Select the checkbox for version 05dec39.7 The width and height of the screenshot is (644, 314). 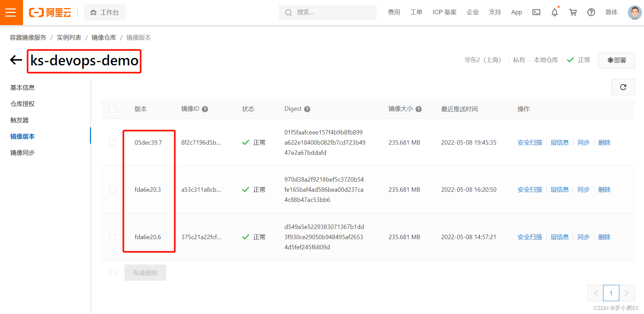coord(113,143)
